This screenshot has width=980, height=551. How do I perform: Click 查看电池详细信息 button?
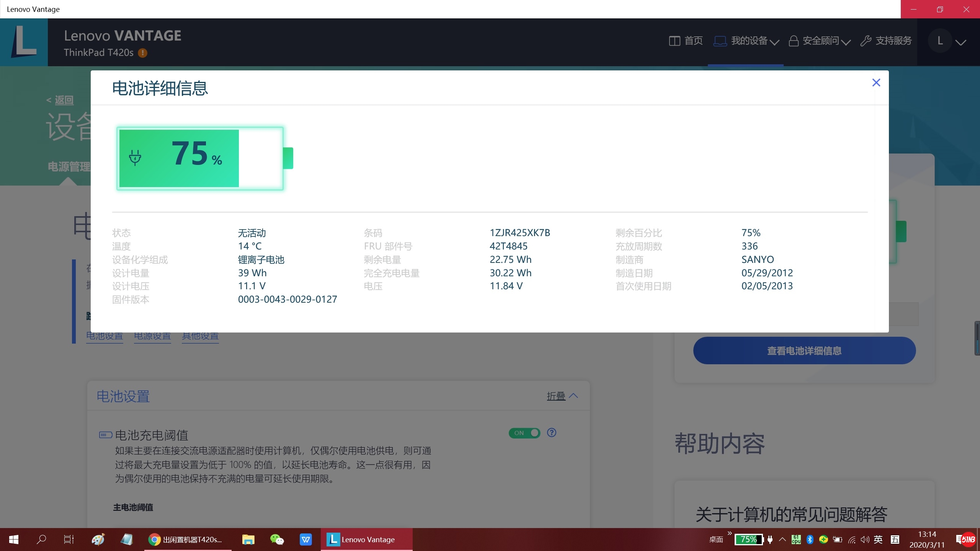[804, 350]
